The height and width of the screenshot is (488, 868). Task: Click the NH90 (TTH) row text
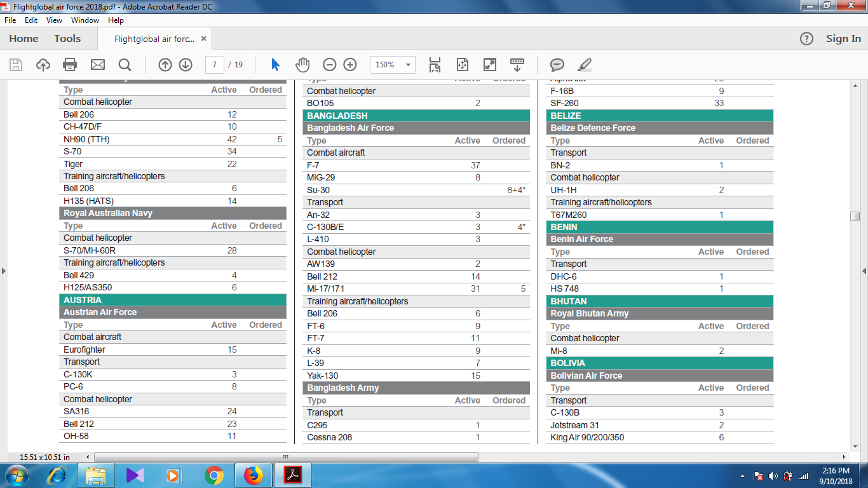[86, 139]
